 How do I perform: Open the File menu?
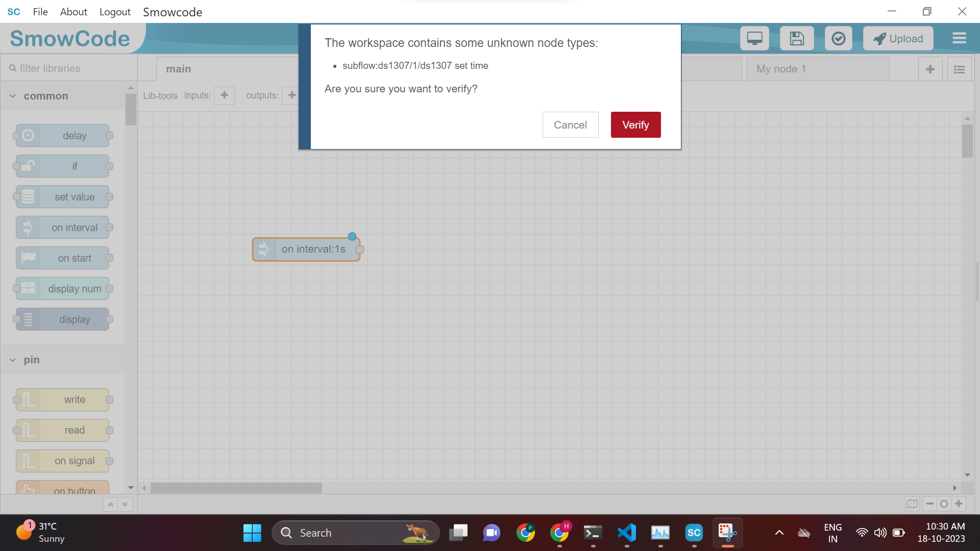tap(40, 12)
